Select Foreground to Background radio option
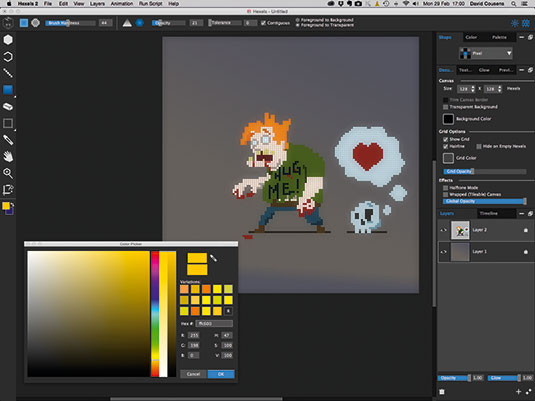 298,20
